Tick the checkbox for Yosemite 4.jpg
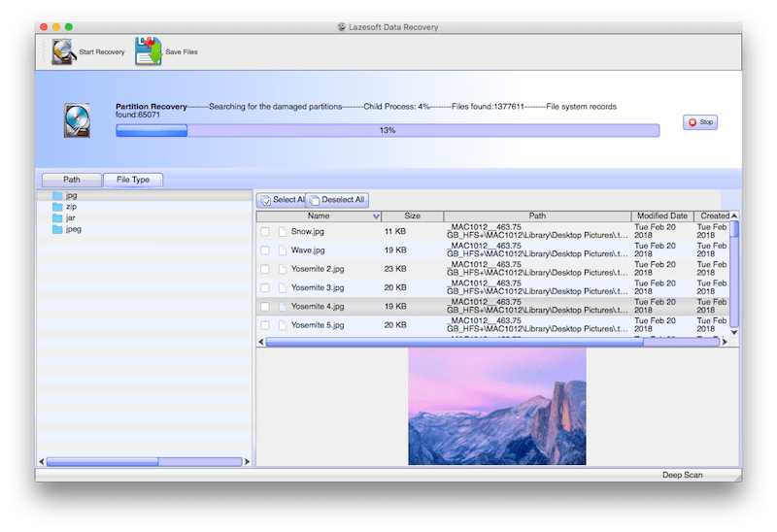The width and height of the screenshot is (777, 532). pyautogui.click(x=265, y=307)
